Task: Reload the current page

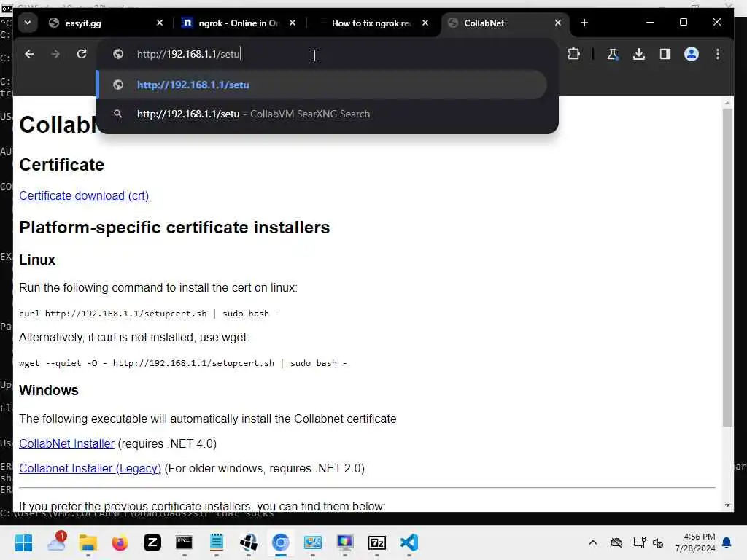Action: click(x=82, y=54)
